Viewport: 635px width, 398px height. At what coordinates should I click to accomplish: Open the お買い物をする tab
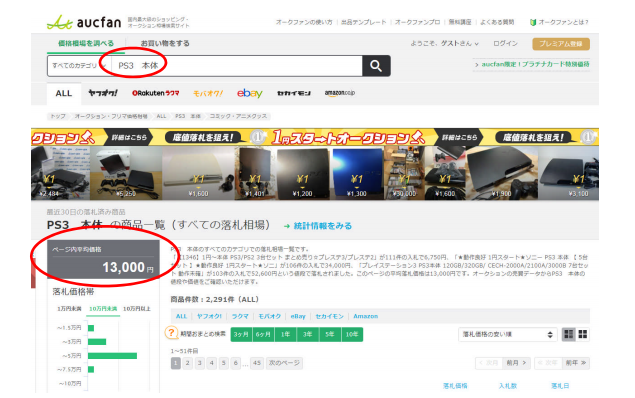click(165, 43)
